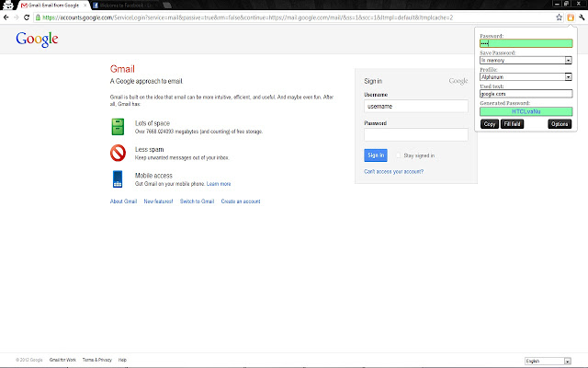Image resolution: width=588 pixels, height=368 pixels.
Task: Open the Learn more link
Action: (x=219, y=184)
